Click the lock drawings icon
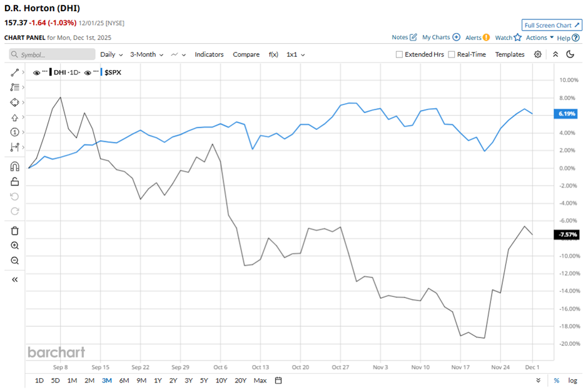The width and height of the screenshot is (588, 390). (x=15, y=182)
